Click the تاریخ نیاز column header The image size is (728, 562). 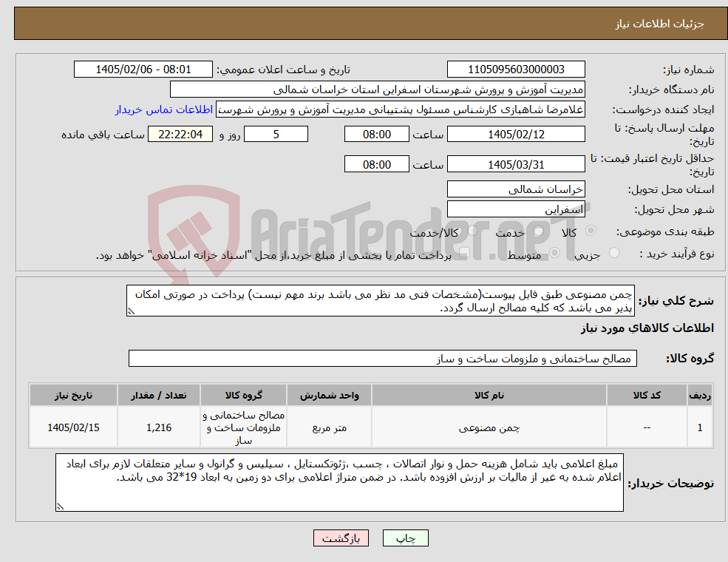(x=73, y=396)
